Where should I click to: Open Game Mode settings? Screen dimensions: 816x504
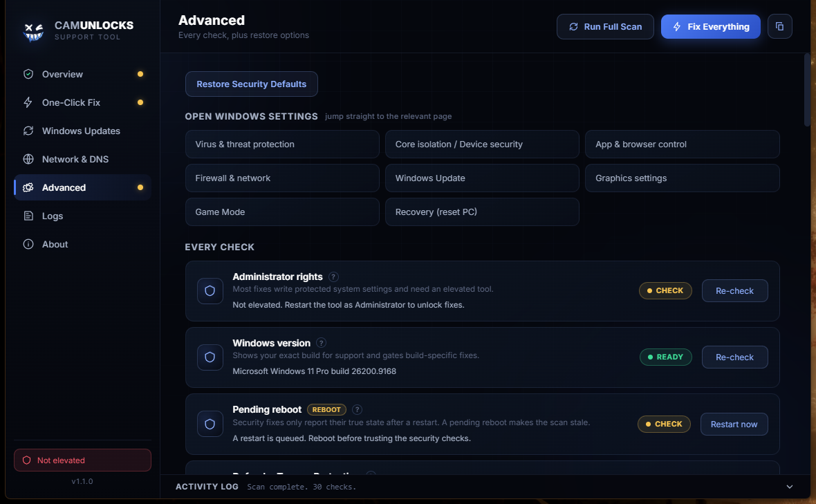[x=282, y=212]
